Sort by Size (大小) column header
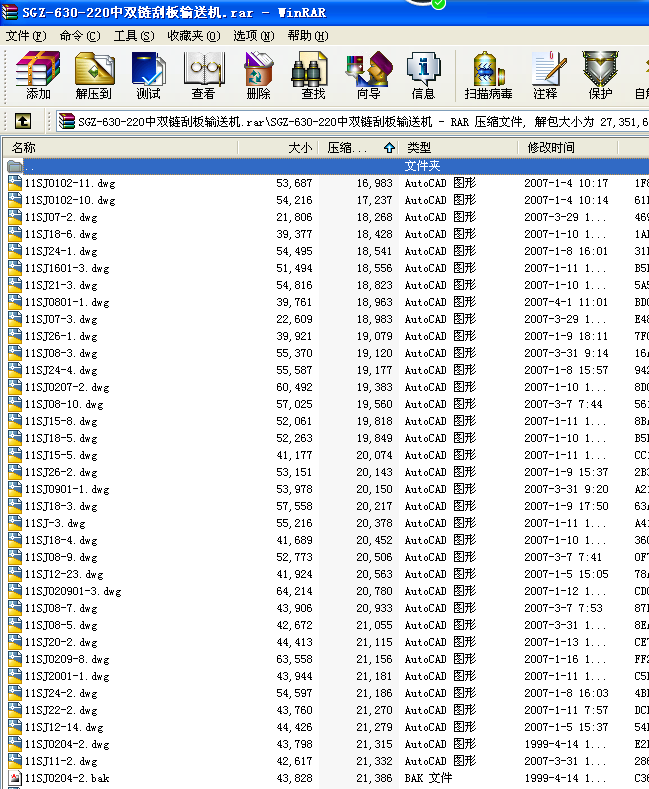 (x=278, y=147)
